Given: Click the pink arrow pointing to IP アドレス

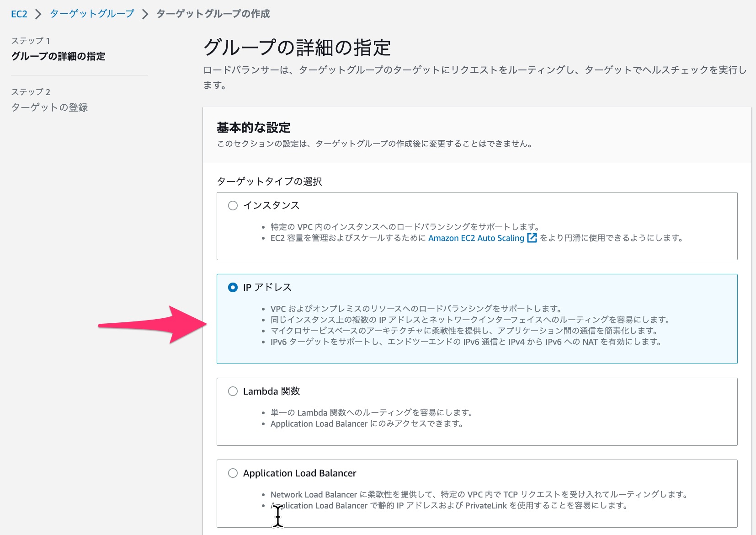Looking at the screenshot, I should pos(151,325).
